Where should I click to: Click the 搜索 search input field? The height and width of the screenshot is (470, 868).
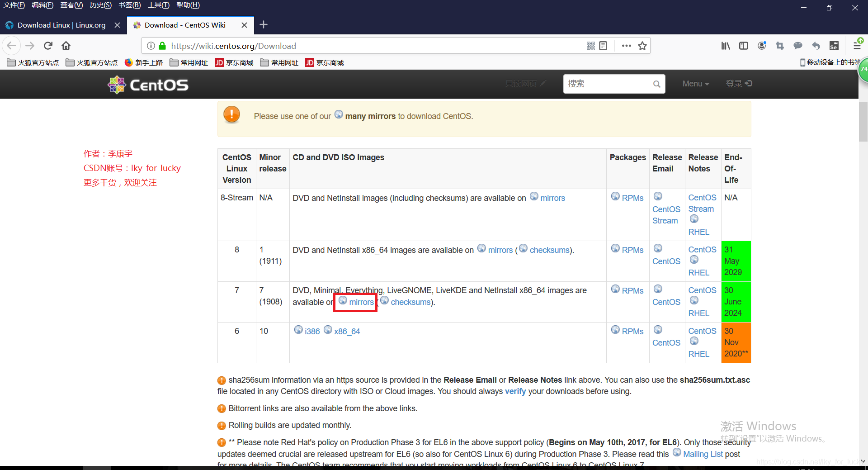(609, 84)
